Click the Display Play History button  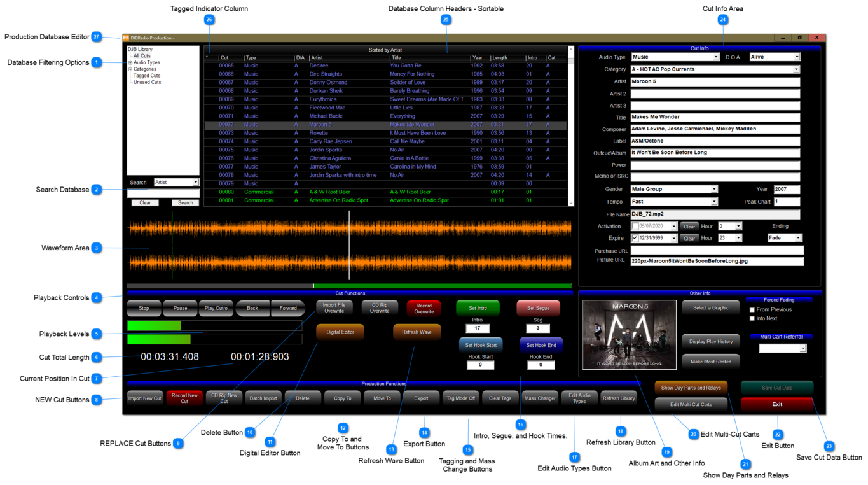[x=711, y=341]
